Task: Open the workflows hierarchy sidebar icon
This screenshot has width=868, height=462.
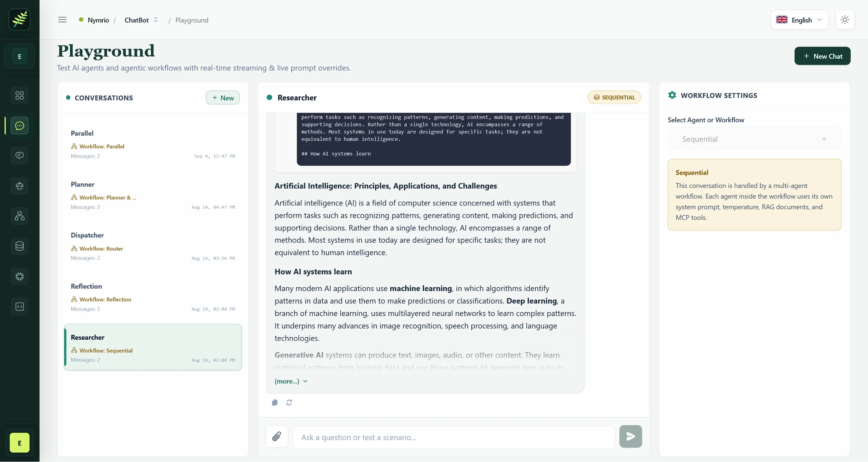Action: (19, 216)
